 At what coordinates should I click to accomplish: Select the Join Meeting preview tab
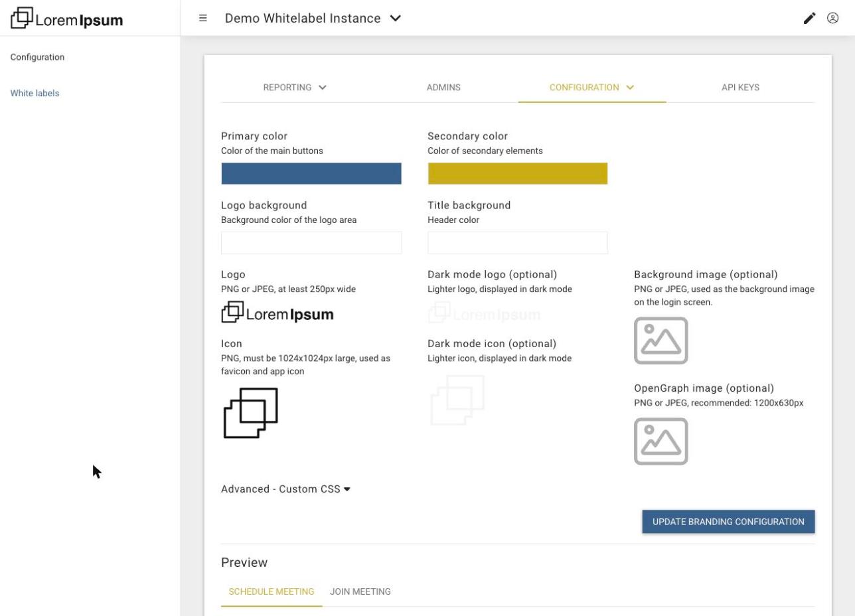[360, 591]
